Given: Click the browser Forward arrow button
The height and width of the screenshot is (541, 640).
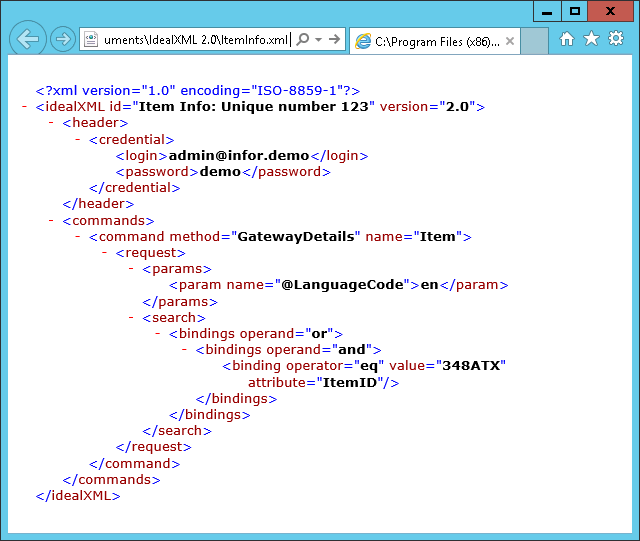Looking at the screenshot, I should (62, 40).
